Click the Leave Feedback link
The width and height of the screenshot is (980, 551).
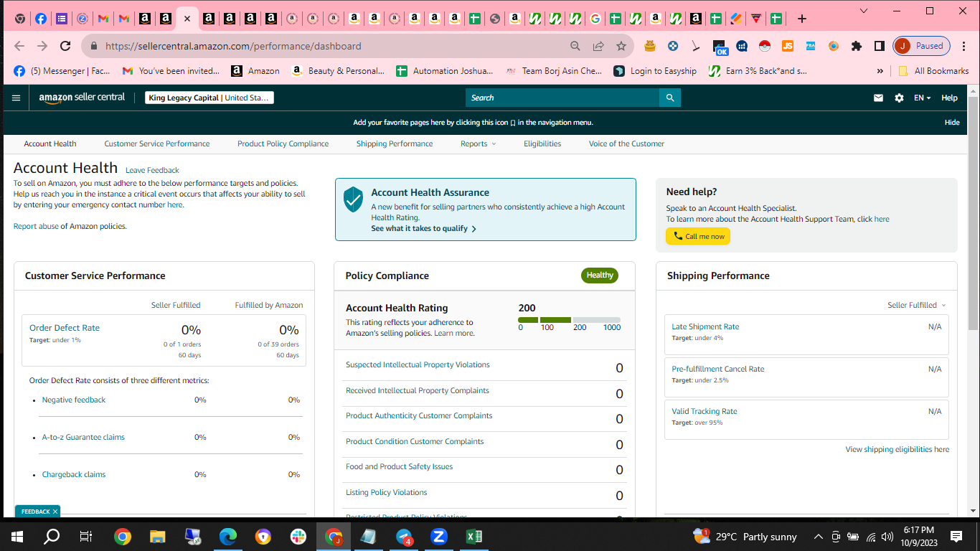coord(152,170)
